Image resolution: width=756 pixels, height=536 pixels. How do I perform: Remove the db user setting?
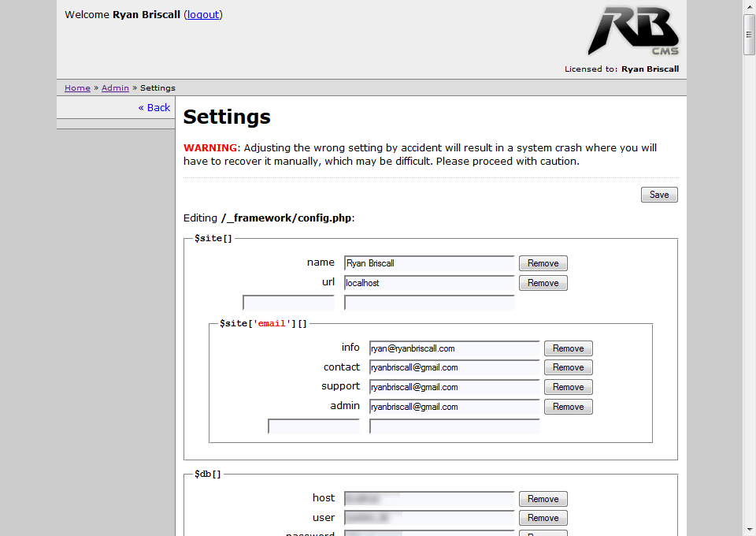tap(543, 518)
